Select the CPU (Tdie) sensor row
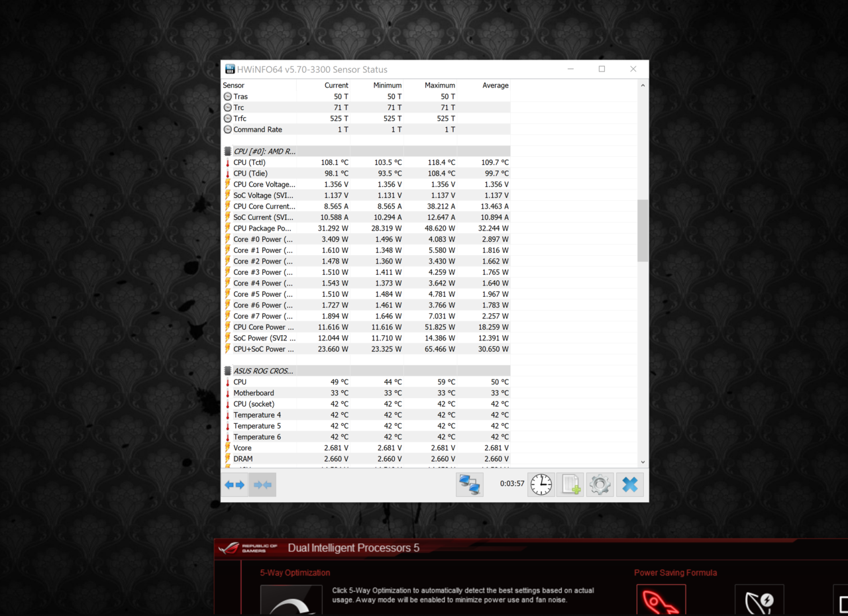848x616 pixels. 366,174
